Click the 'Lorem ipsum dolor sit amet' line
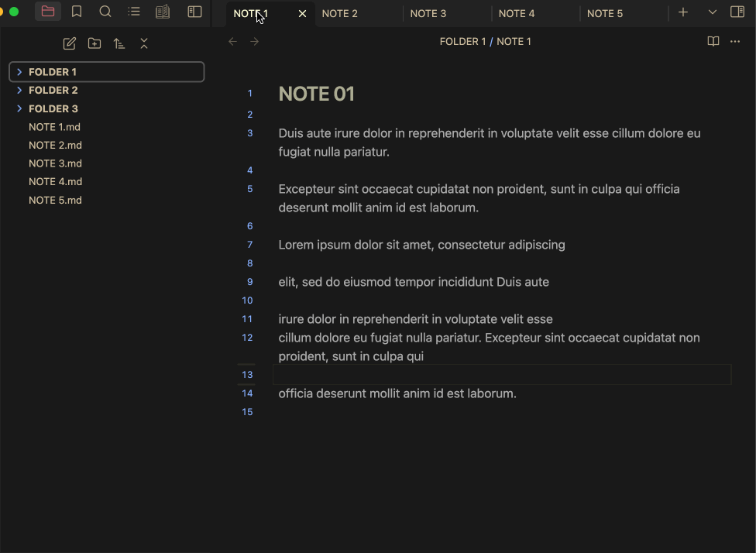This screenshot has width=756, height=553. coord(421,245)
